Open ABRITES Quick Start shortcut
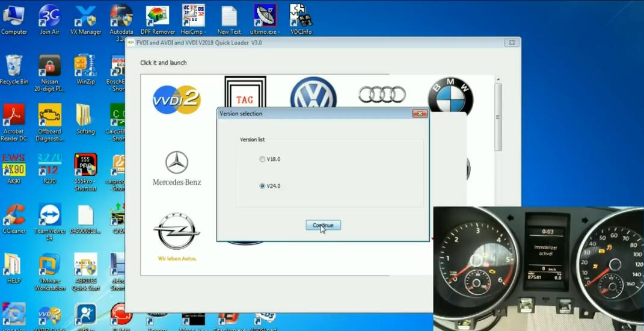Screen dimensions: 644x331 pos(85,272)
